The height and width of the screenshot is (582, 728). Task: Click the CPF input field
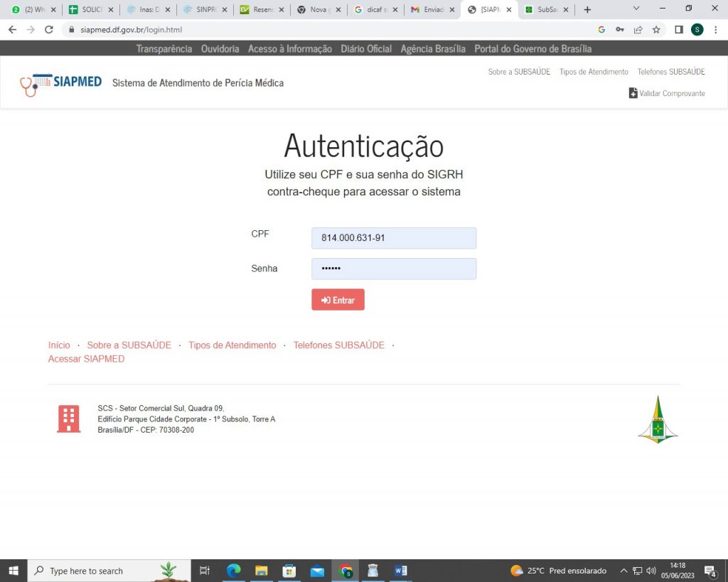click(x=393, y=238)
